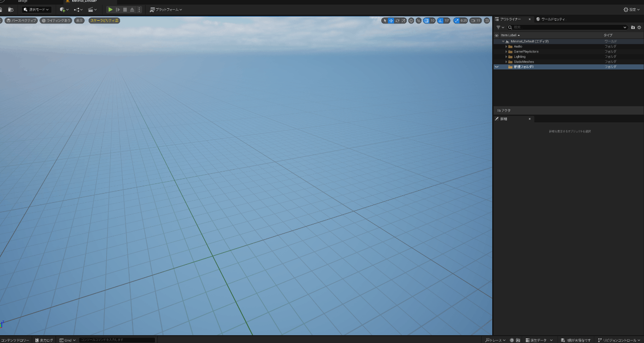644x343 pixels.
Task: Expand the Audio folder
Action: point(506,46)
